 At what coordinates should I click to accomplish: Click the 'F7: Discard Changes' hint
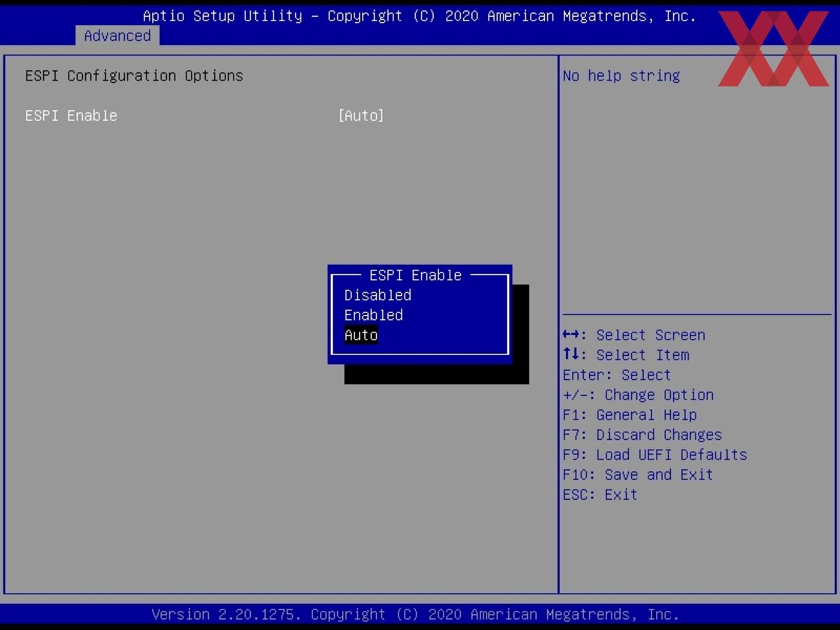[642, 434]
